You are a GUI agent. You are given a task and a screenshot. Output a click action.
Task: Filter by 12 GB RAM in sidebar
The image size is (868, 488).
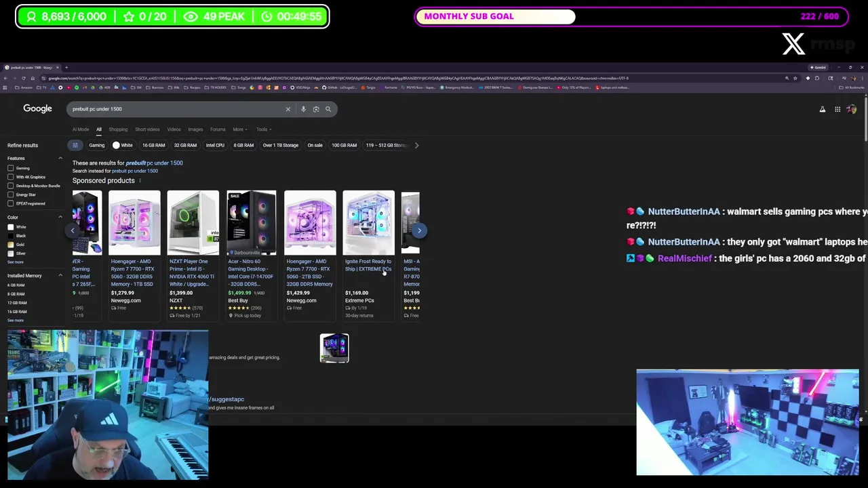17,303
